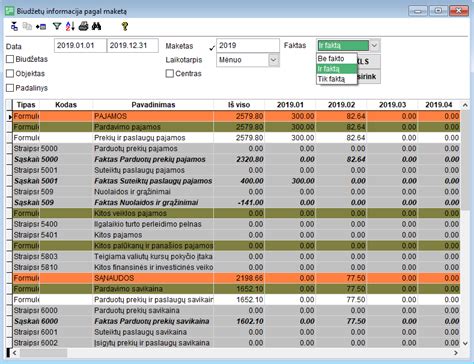Click the 2019.01 column header

pos(290,105)
